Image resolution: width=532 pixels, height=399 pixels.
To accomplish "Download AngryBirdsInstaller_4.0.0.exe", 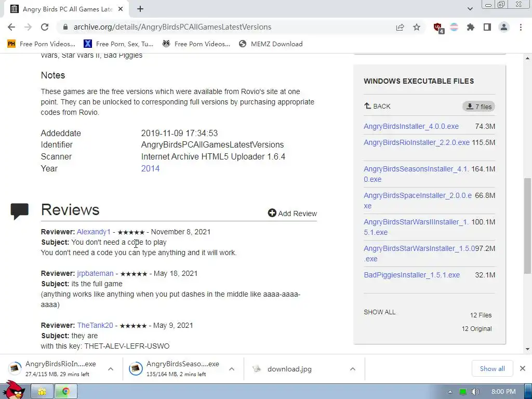I will click(x=411, y=126).
